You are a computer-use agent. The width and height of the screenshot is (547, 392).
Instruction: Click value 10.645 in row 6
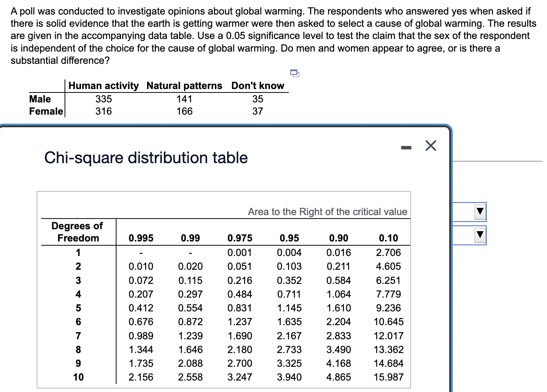tap(388, 322)
